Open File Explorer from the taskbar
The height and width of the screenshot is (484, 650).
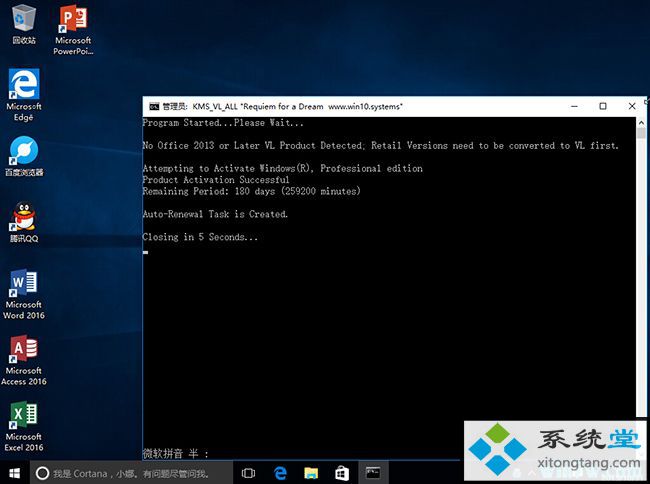click(311, 473)
